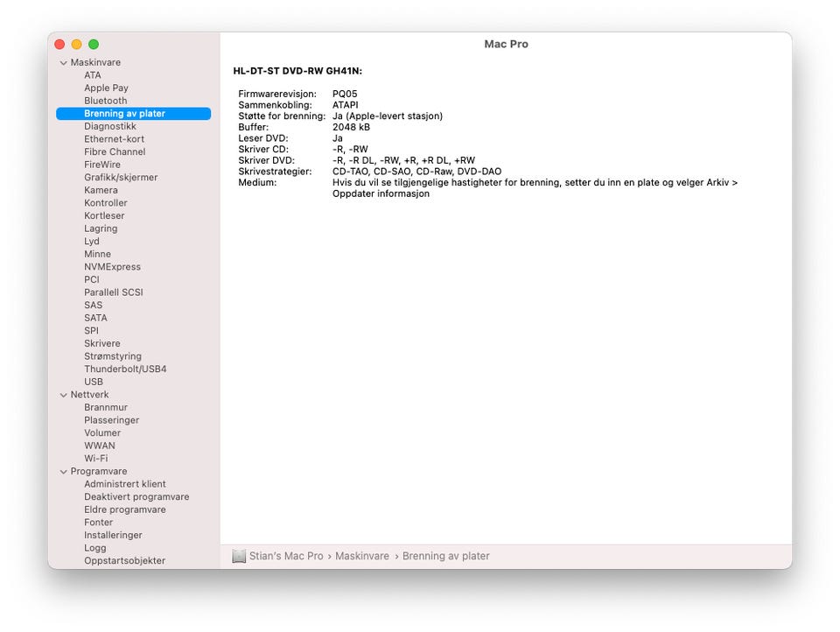Click the computer icon in path bar
This screenshot has width=840, height=632.
coord(239,556)
